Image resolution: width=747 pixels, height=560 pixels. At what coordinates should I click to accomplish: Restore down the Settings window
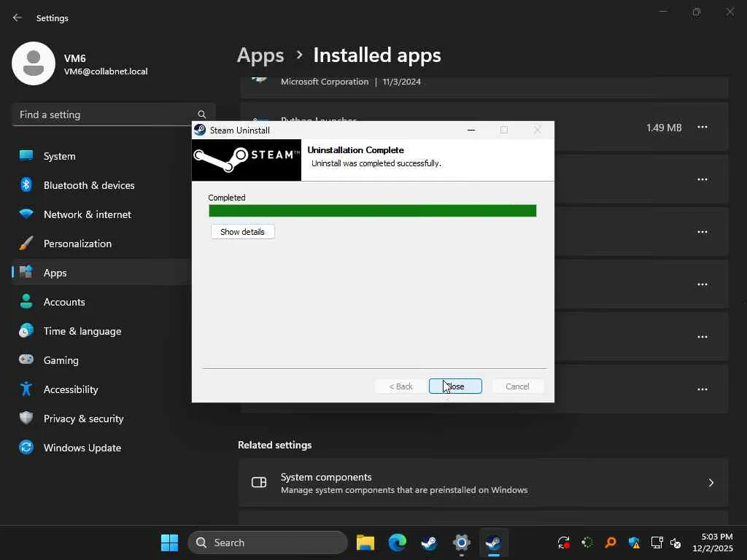coord(697,12)
